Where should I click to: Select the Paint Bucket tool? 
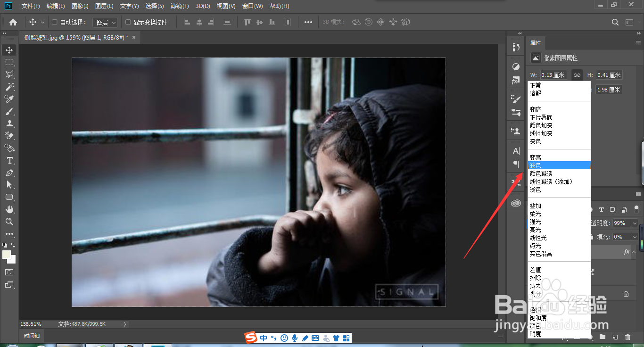point(9,148)
